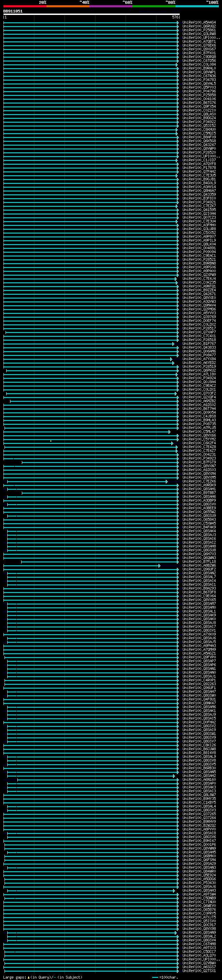222x980 pixels.
Task: Select the UniRef100_Q43247 label
Action: [199, 145]
